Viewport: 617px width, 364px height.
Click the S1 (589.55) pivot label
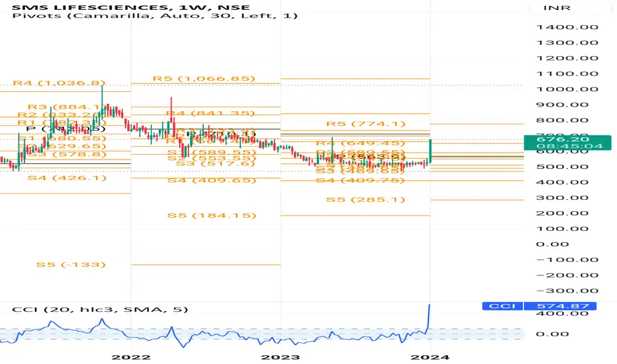point(212,153)
